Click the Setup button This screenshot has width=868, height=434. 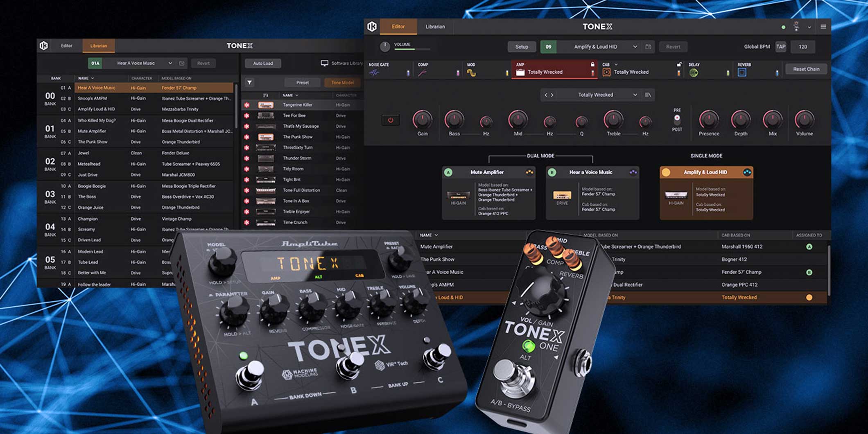click(522, 47)
